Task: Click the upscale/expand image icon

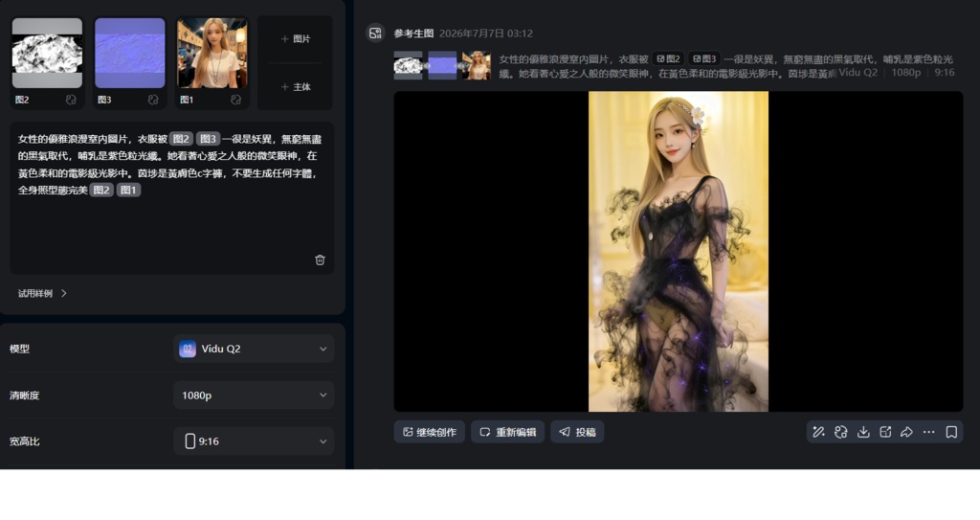Action: click(885, 432)
